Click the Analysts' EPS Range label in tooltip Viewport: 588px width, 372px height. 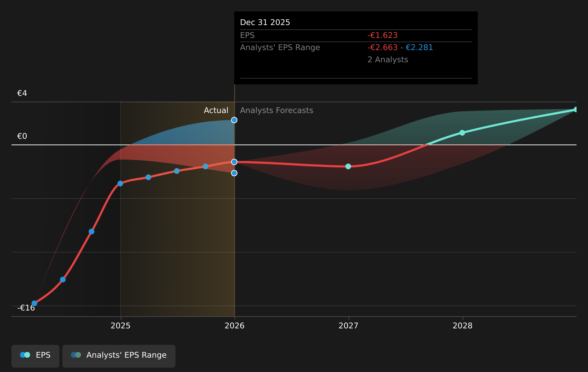(280, 48)
